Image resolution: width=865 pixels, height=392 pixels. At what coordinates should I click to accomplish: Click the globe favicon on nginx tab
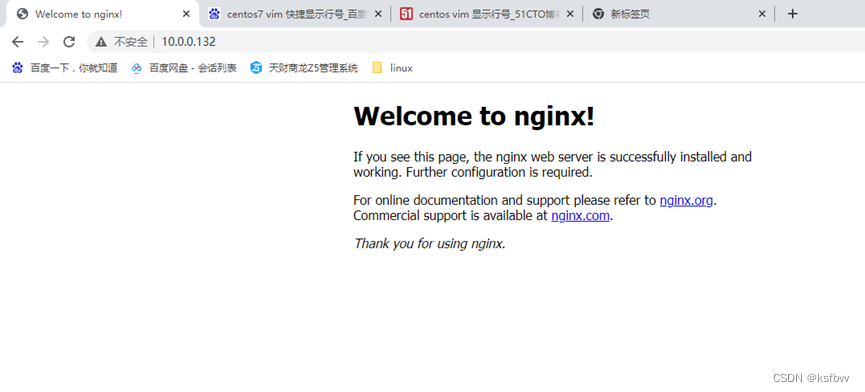(x=23, y=14)
